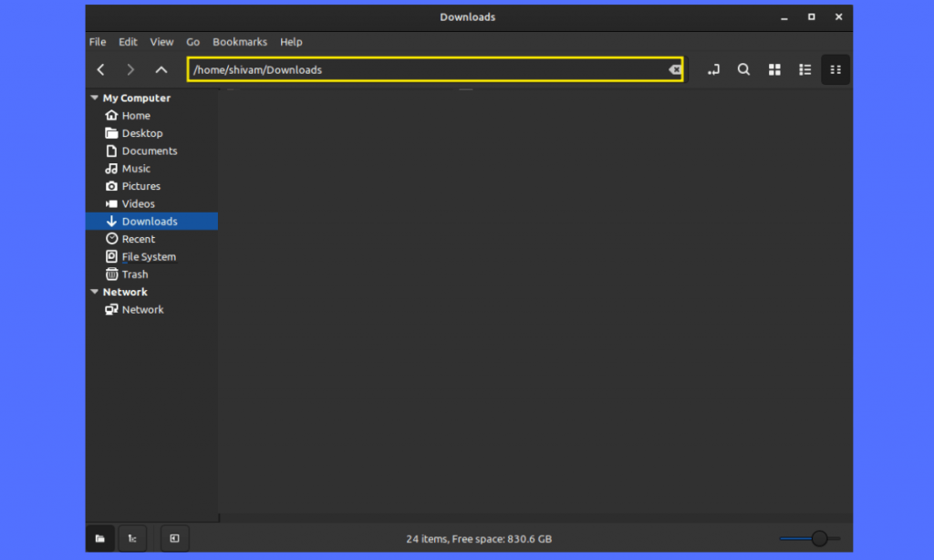
Task: Go back to the previous folder
Action: click(x=101, y=70)
